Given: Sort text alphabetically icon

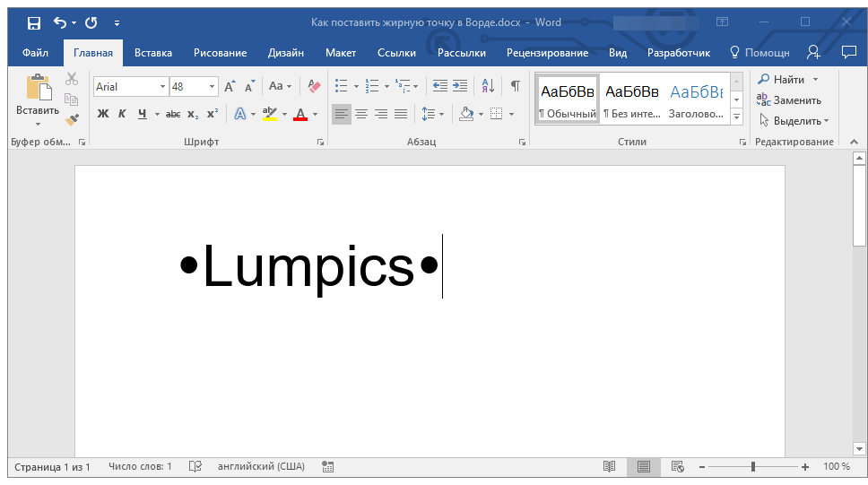Looking at the screenshot, I should [488, 86].
